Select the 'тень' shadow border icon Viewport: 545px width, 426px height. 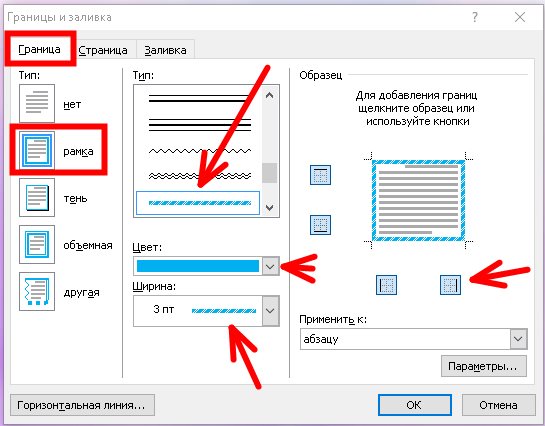[37, 197]
